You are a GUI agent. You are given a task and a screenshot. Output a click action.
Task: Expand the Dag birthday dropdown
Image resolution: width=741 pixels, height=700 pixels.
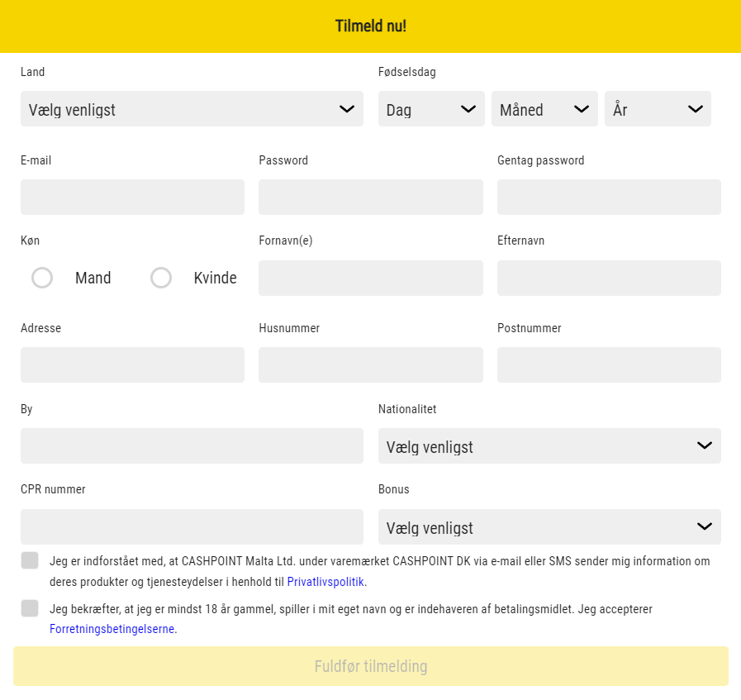431,109
